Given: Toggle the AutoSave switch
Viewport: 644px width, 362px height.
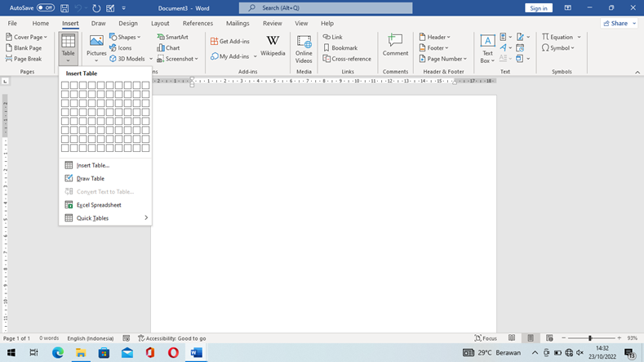Looking at the screenshot, I should (x=46, y=8).
